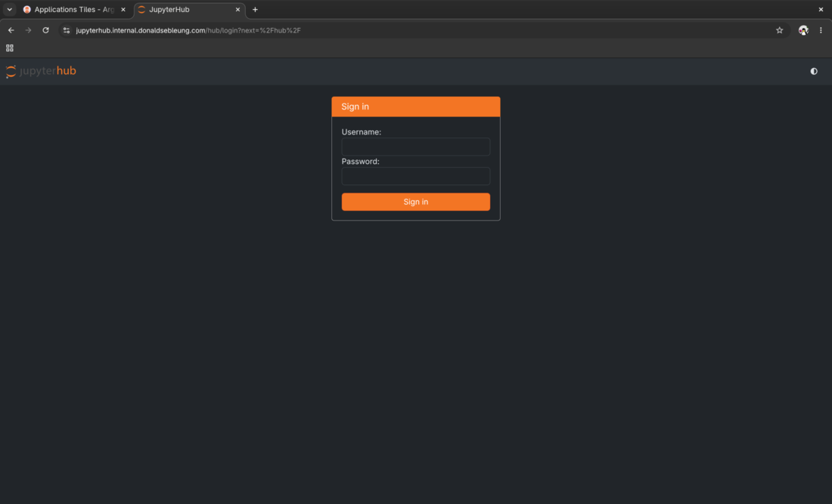This screenshot has height=504, width=832.
Task: Click the address bar URL text
Action: [x=188, y=30]
